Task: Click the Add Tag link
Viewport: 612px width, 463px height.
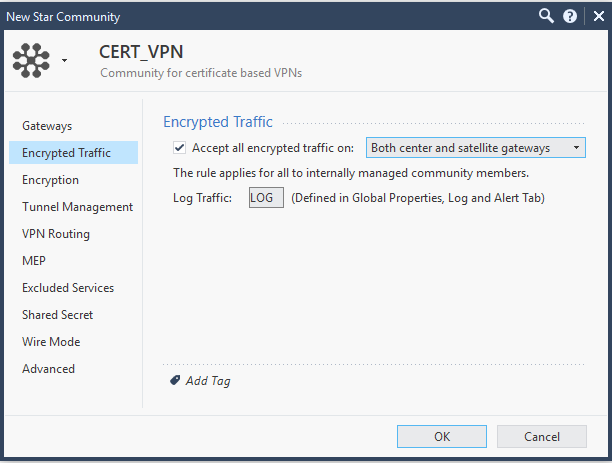Action: (208, 381)
